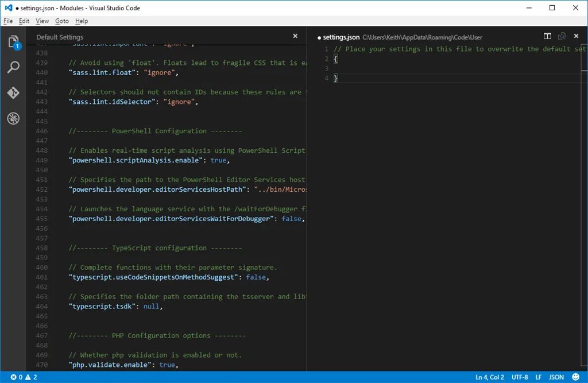Send feedback via the smiley icon
Image resolution: width=588 pixels, height=383 pixels.
click(575, 377)
